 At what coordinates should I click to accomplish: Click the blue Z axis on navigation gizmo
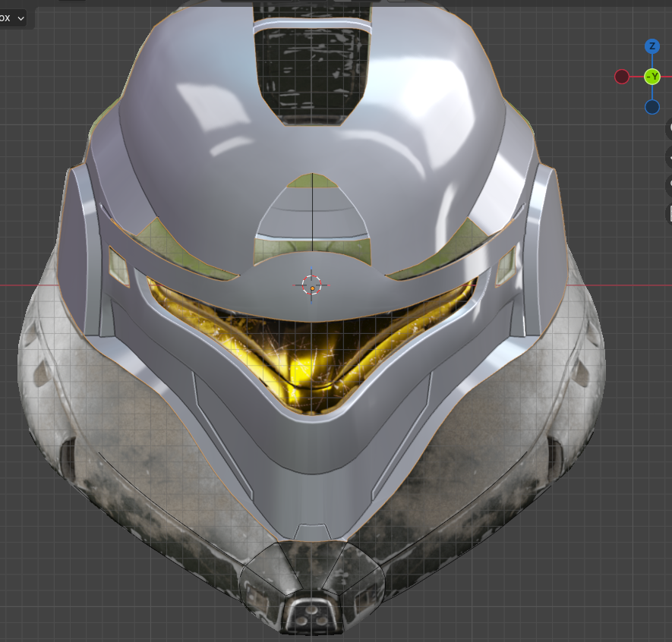[651, 46]
